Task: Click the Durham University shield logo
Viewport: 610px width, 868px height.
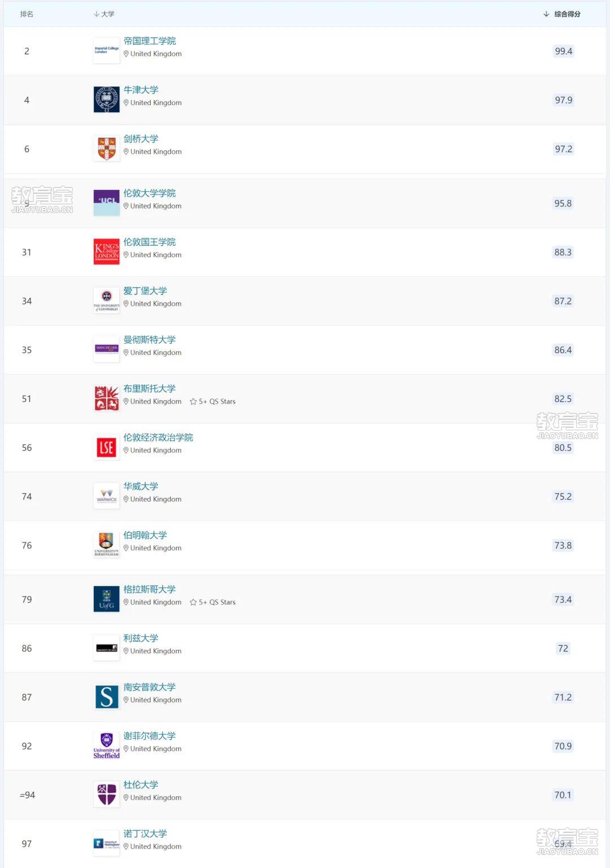Action: click(107, 794)
